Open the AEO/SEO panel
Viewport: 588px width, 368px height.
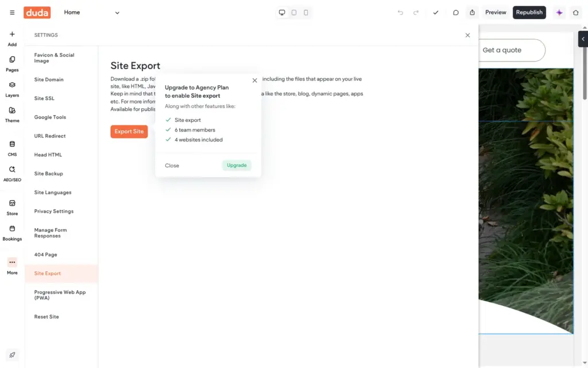coord(12,174)
